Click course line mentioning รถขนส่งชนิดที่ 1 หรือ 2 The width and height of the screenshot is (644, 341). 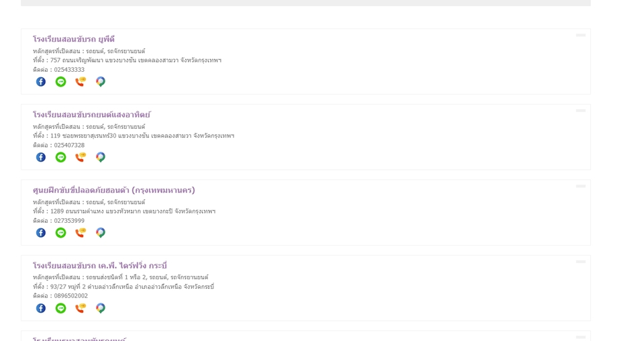pyautogui.click(x=121, y=277)
